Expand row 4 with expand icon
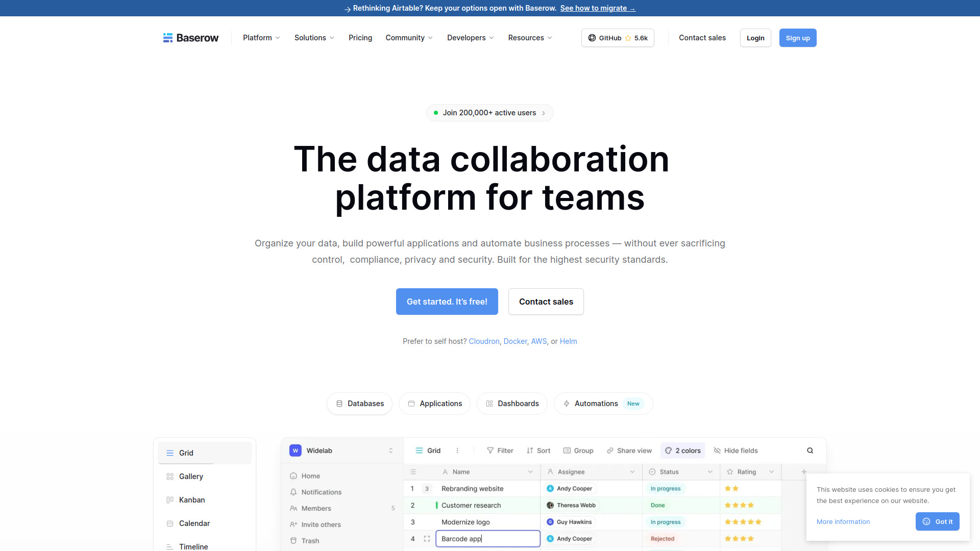The image size is (980, 551). [427, 539]
